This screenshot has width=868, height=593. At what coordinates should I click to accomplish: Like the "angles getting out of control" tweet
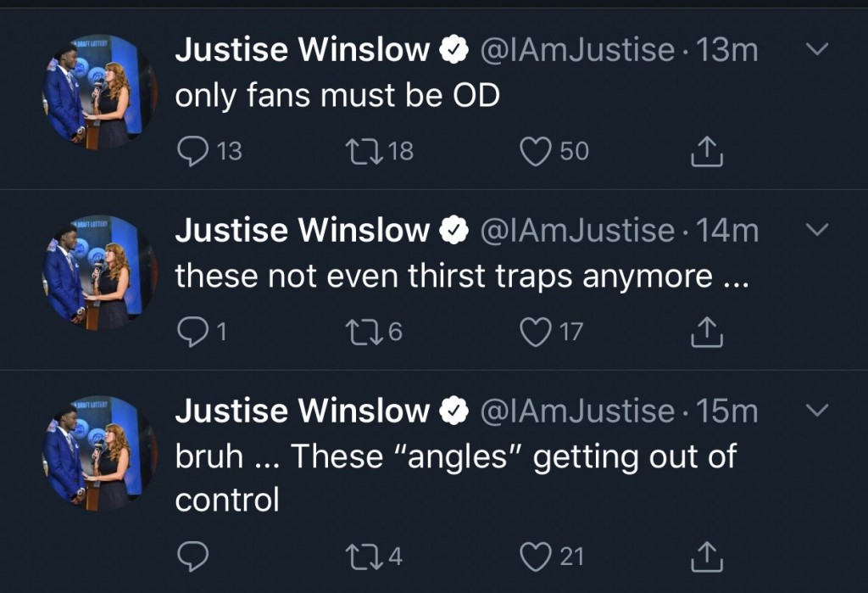coord(535,557)
